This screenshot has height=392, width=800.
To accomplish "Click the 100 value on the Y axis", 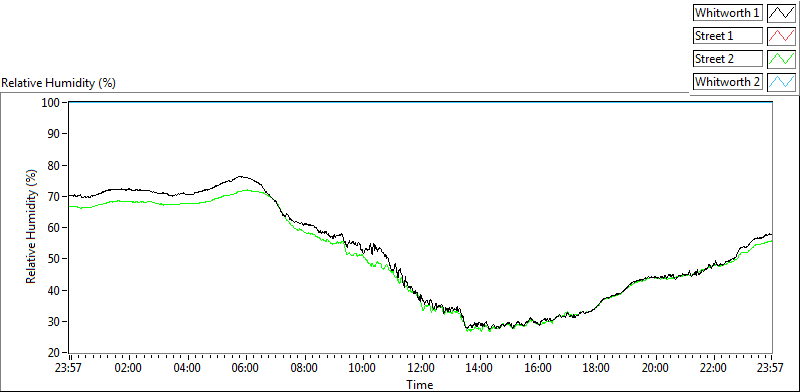I will click(x=52, y=103).
